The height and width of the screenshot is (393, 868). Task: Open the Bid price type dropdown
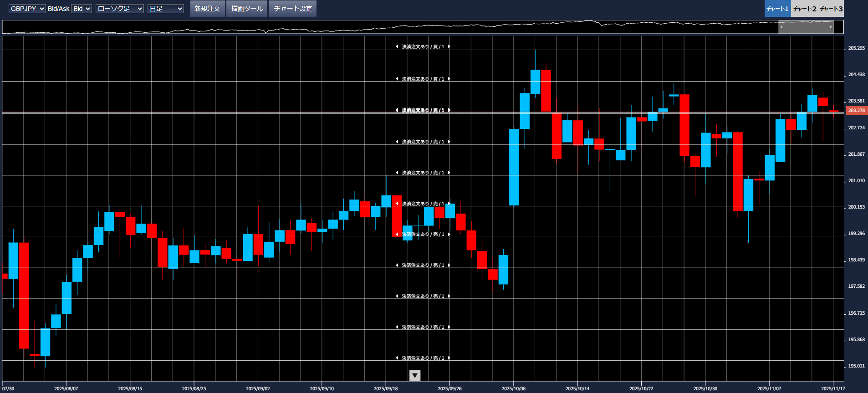[x=82, y=9]
